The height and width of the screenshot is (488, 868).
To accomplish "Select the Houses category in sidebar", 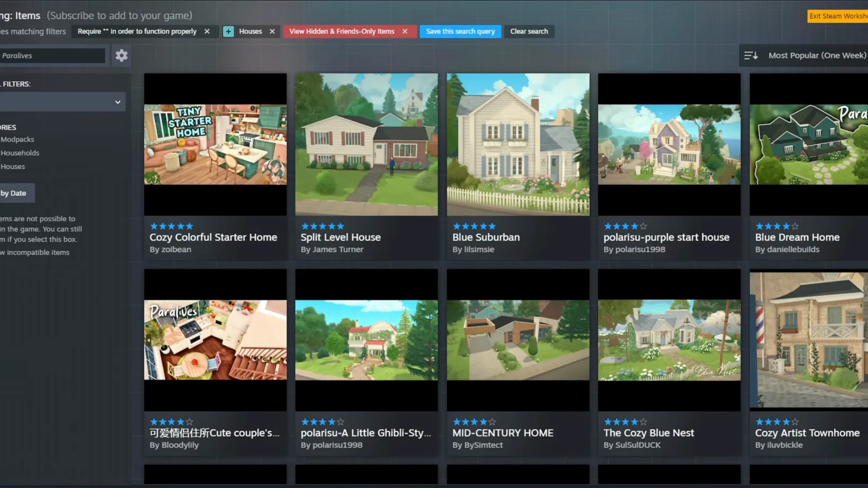I will coord(13,166).
